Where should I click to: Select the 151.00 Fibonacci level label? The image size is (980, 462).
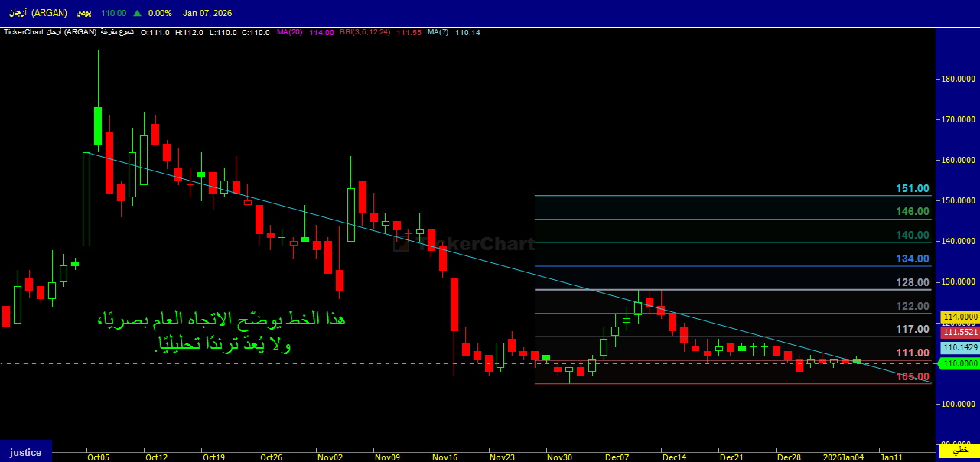[912, 188]
